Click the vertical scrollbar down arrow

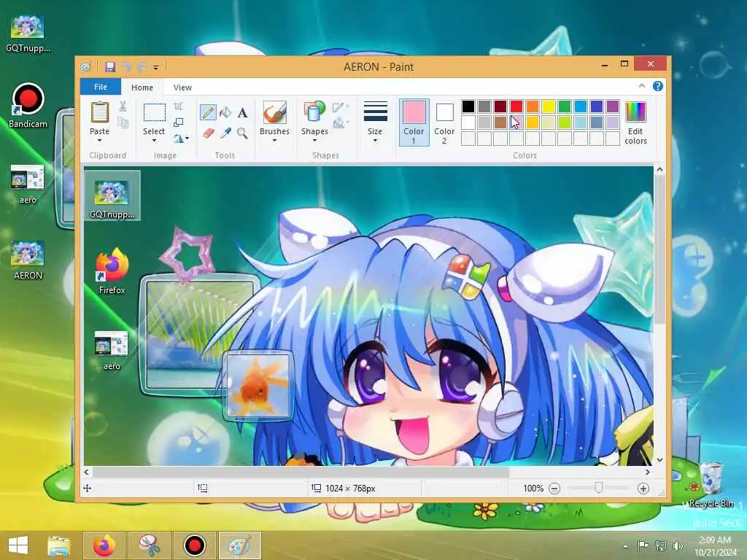(x=659, y=460)
